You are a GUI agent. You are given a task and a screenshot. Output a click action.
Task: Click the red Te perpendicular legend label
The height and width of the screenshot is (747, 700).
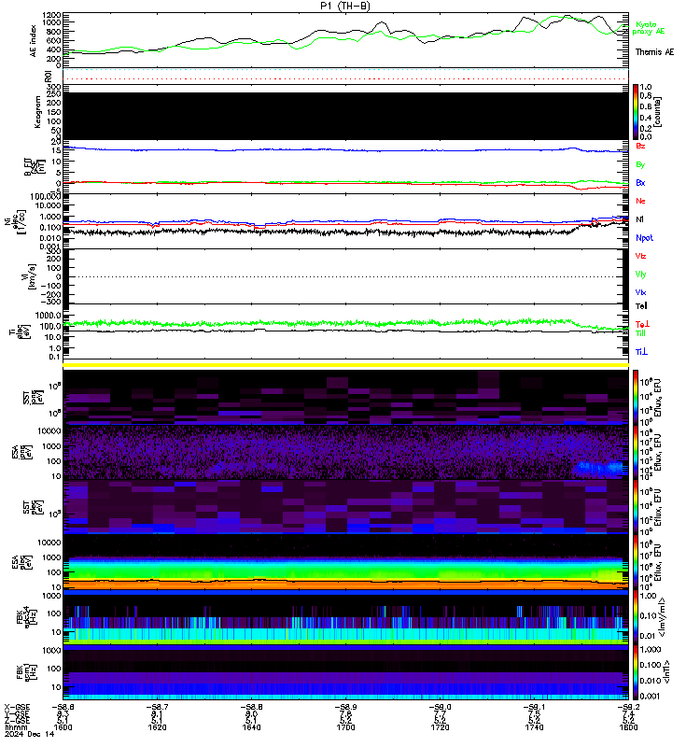pyautogui.click(x=642, y=324)
